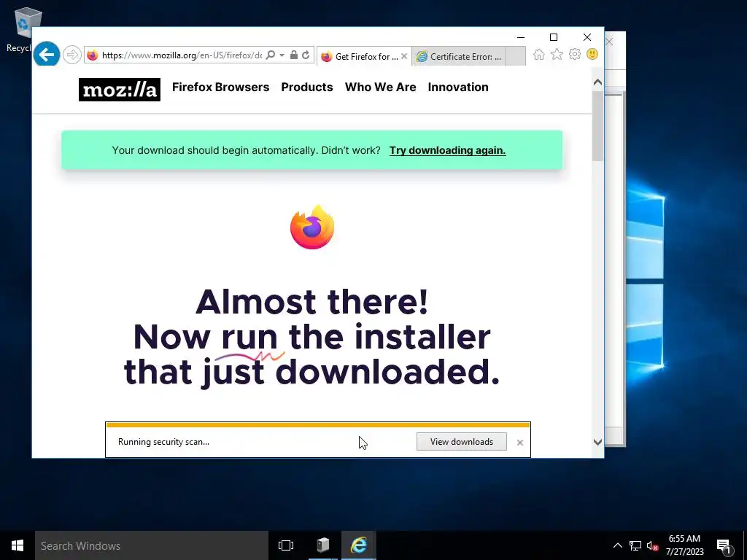Click the forward navigation arrow
This screenshot has width=747, height=560.
[x=72, y=55]
